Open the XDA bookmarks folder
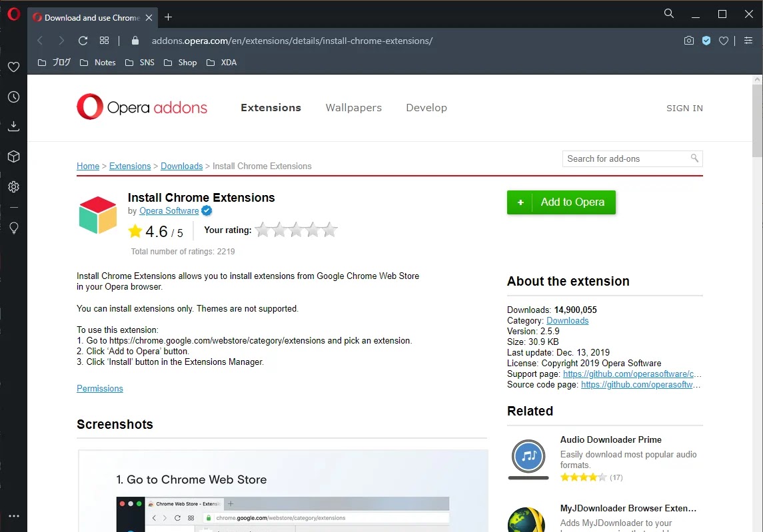Viewport: 763px width, 532px height. [x=222, y=62]
